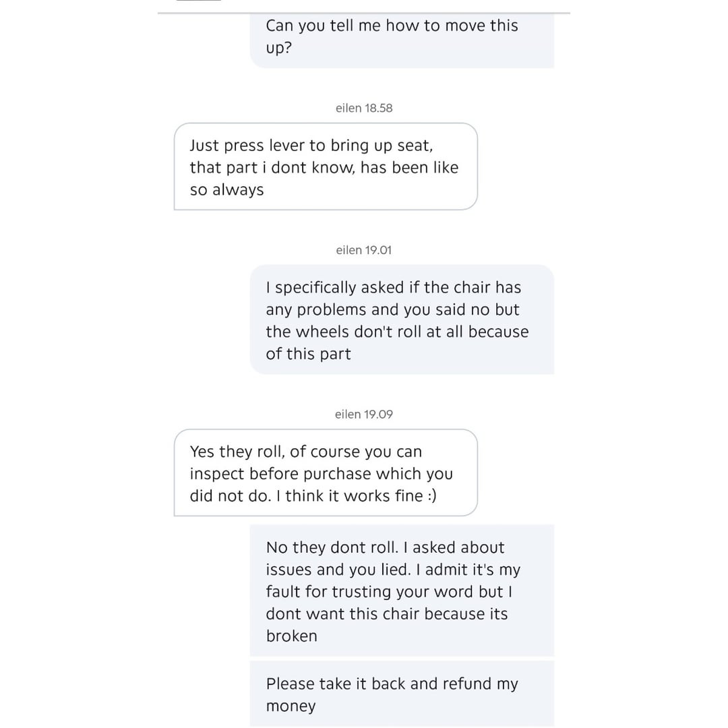Click the "eilen 19.09" timestamp
The image size is (728, 728).
[x=364, y=415]
